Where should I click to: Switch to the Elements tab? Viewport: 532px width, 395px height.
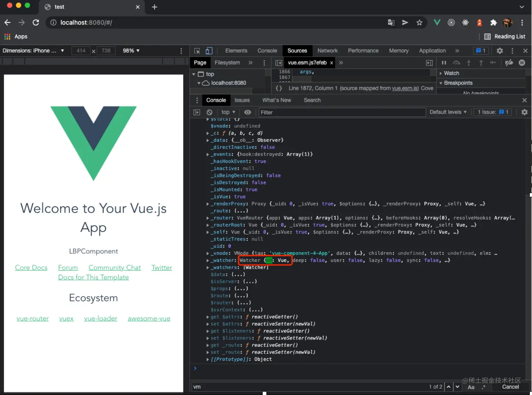(236, 51)
